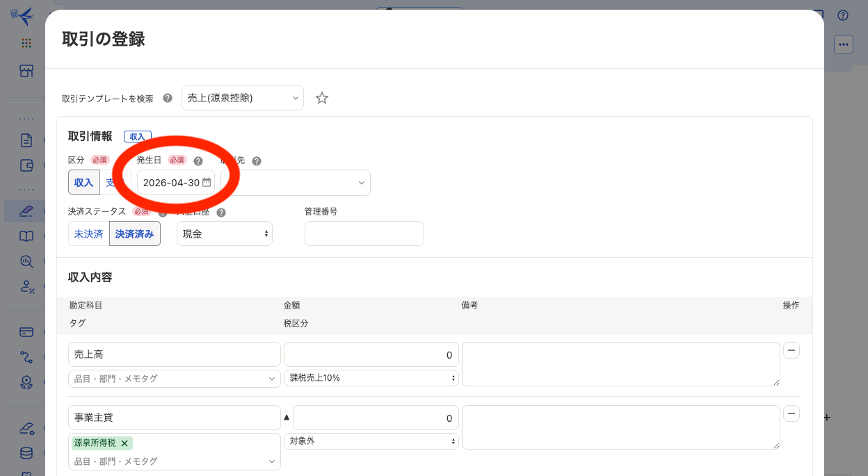Click the help icon next to 取引先
The image size is (868, 476).
[x=257, y=161]
